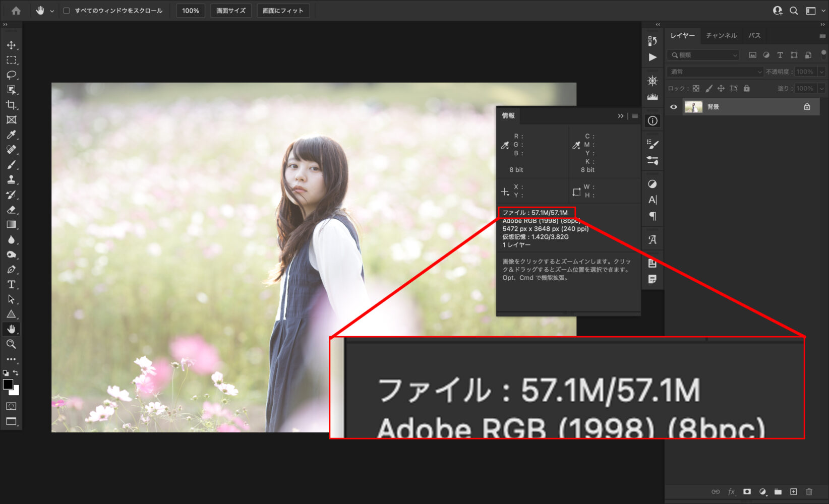Click the 画面サイズ button

coord(230,10)
